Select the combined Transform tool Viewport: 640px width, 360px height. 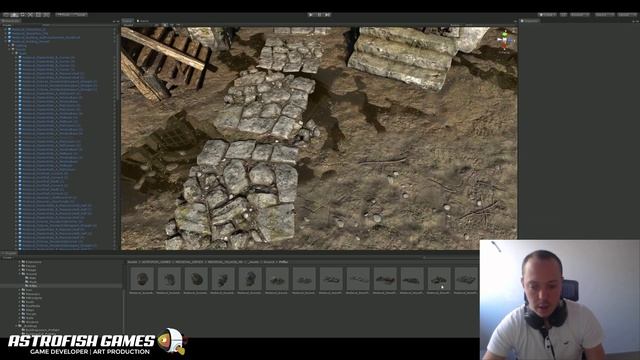pyautogui.click(x=46, y=15)
